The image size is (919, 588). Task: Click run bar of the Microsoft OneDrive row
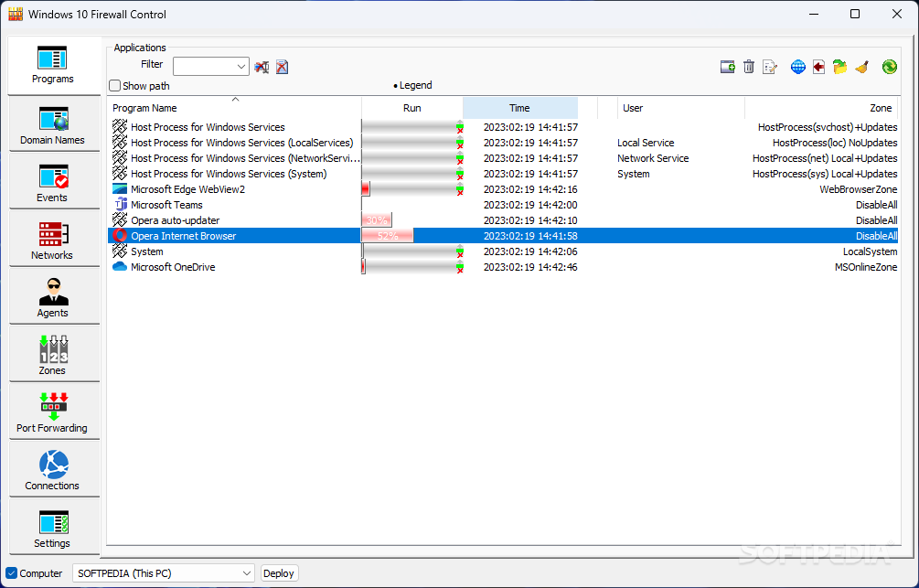pyautogui.click(x=412, y=267)
